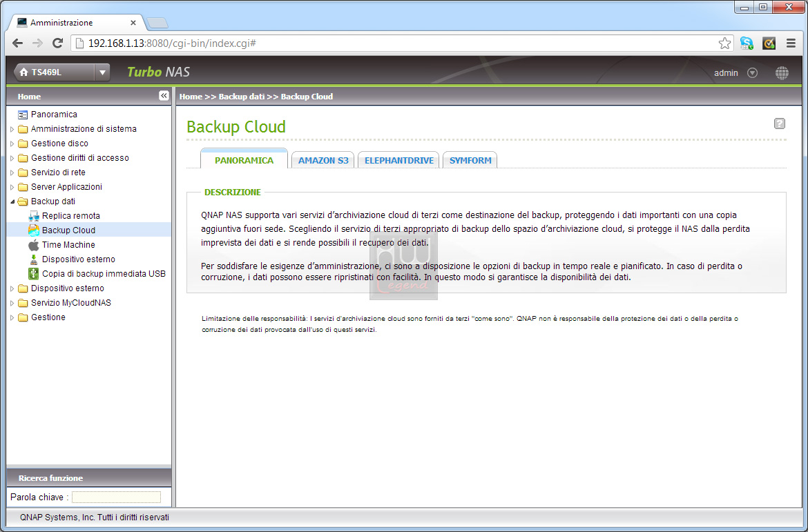
Task: Click Backup Cloud in the breadcrumb
Action: tap(307, 97)
